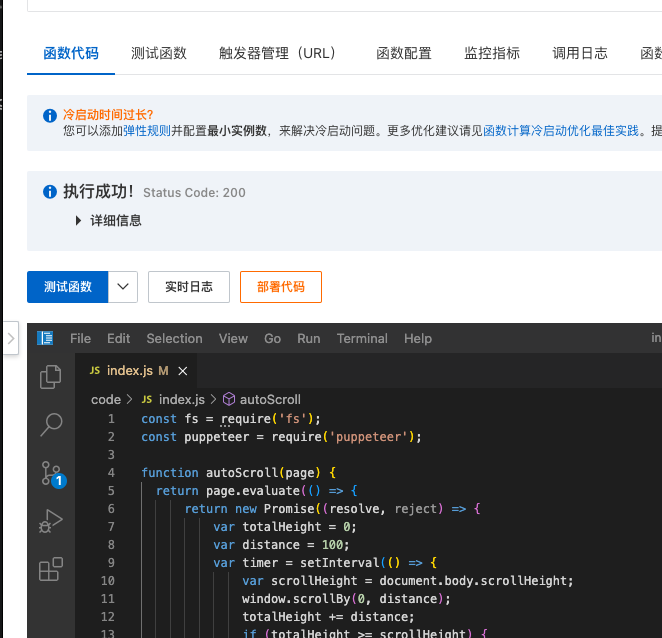Switch to the 函数代码 tab
The height and width of the screenshot is (638, 662).
point(71,53)
